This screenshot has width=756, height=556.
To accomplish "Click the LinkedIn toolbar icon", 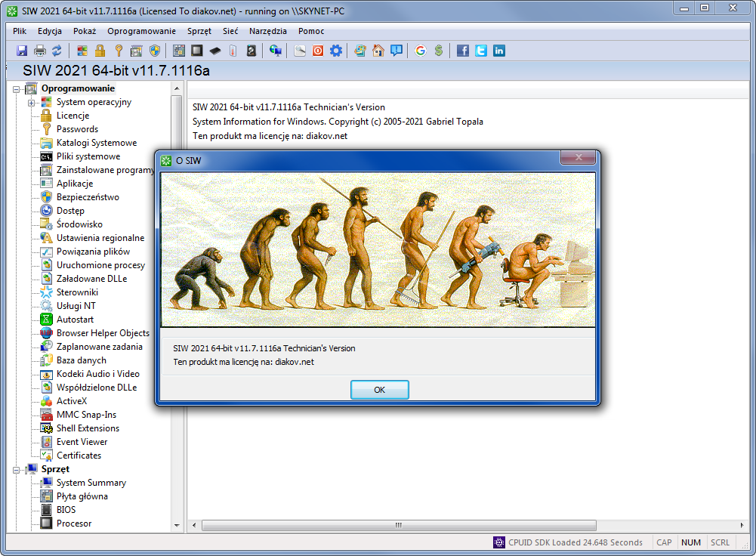I will (499, 51).
